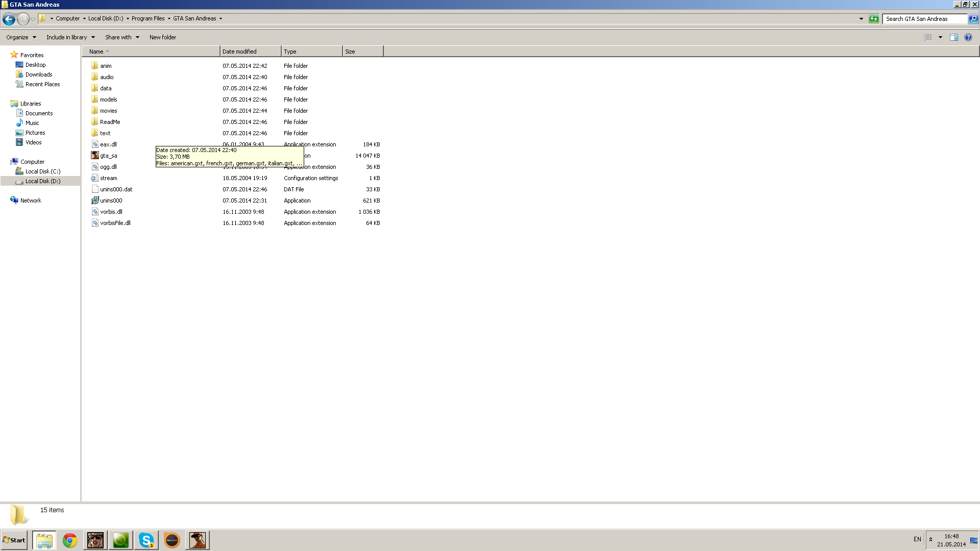The height and width of the screenshot is (551, 980).
Task: Click Favorites in navigation pane
Action: [32, 55]
